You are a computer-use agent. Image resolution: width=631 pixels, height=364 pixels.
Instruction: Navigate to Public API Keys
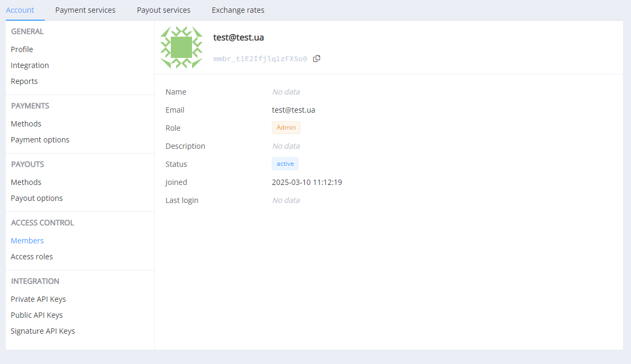click(x=37, y=315)
